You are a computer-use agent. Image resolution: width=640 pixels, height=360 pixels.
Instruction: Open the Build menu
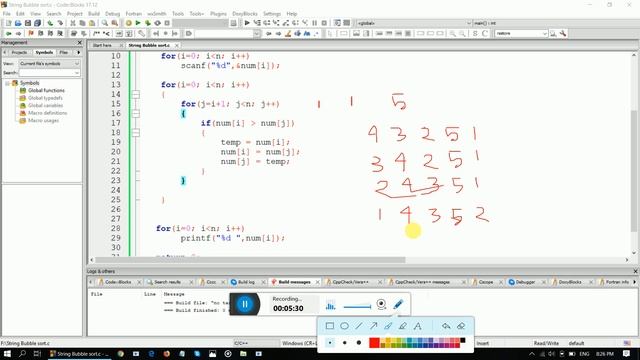point(94,14)
